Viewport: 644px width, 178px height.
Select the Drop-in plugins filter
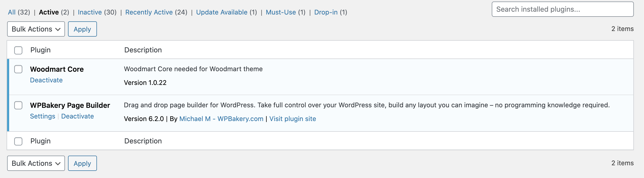326,12
